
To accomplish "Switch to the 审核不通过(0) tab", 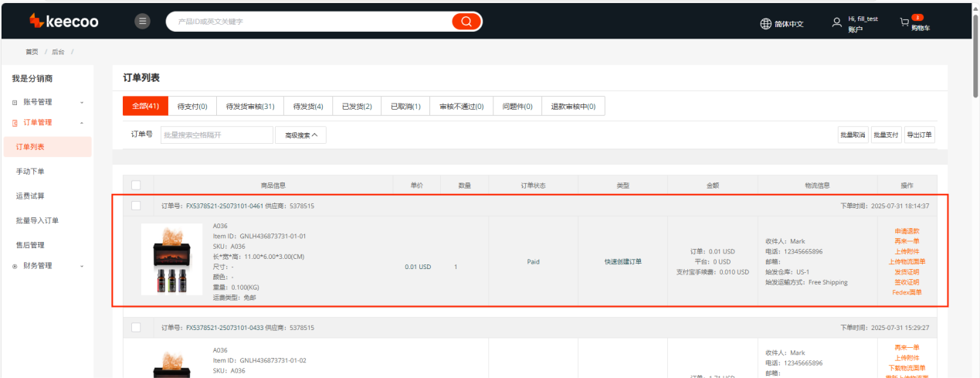I will 461,107.
